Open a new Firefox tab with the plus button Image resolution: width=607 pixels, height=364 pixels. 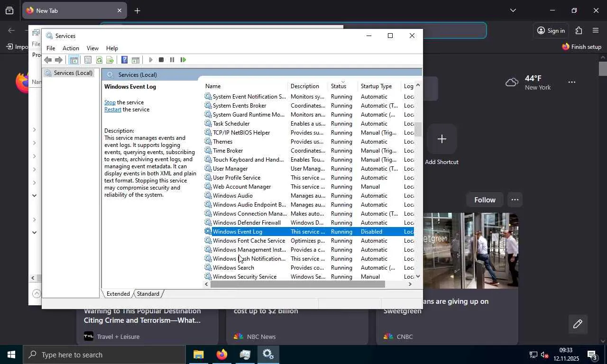coord(137,10)
